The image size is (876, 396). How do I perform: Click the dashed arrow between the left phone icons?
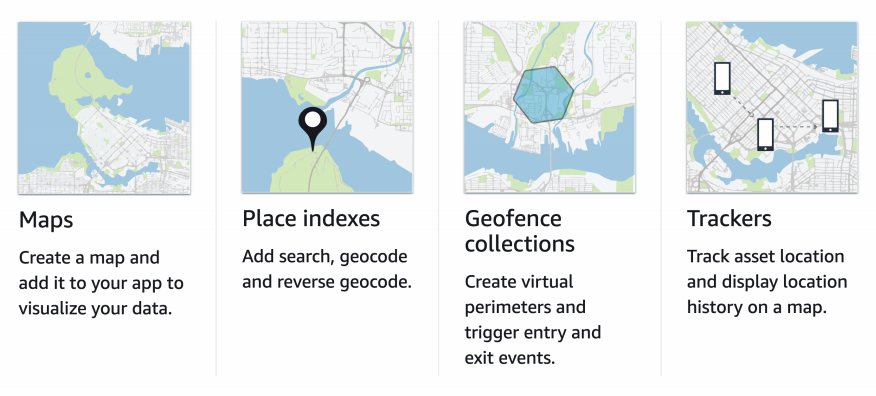click(743, 107)
